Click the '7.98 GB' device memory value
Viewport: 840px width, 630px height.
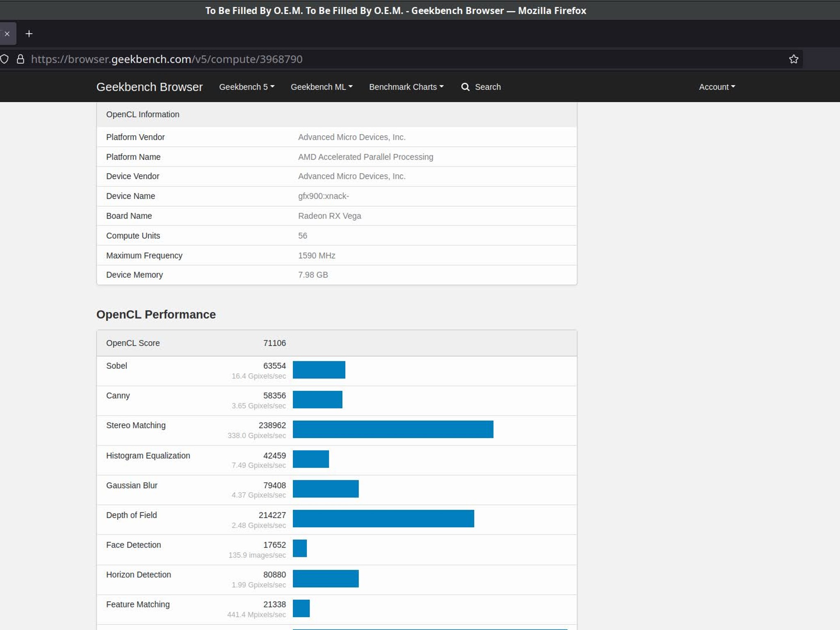pyautogui.click(x=313, y=275)
